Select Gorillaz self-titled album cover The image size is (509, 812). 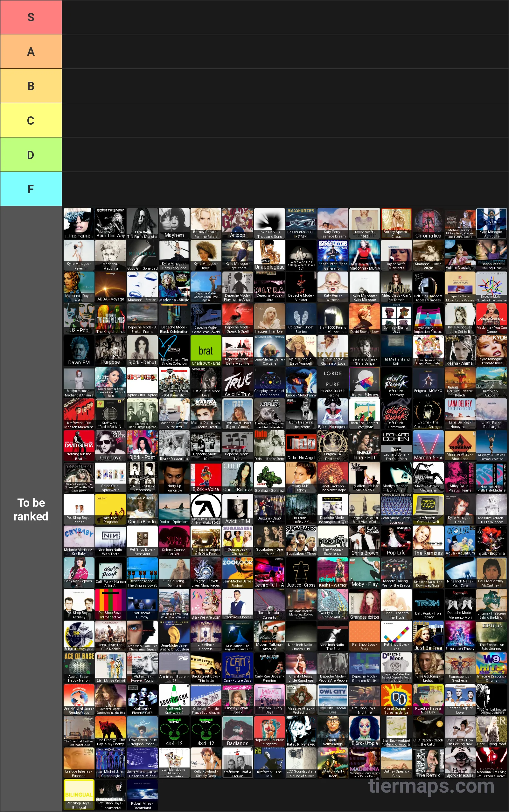pyautogui.click(x=269, y=477)
